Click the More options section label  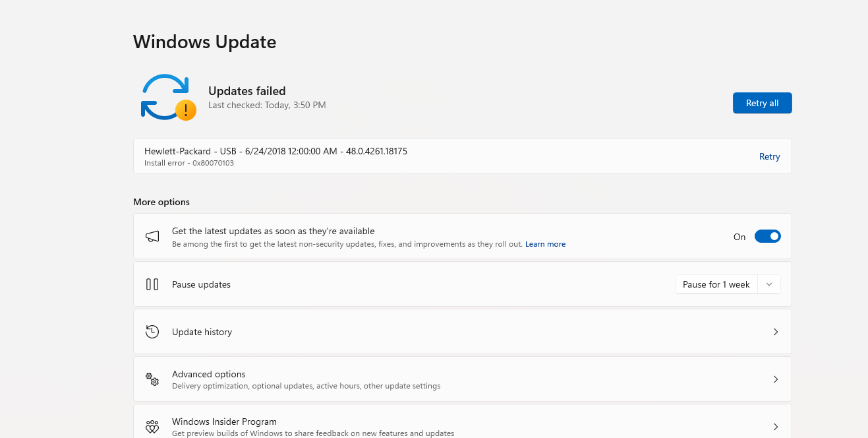pyautogui.click(x=161, y=202)
